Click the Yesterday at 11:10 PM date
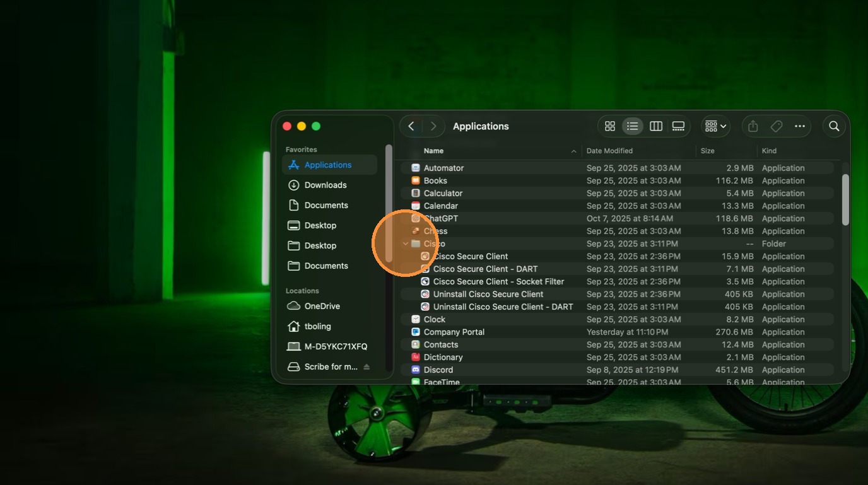The width and height of the screenshot is (868, 485). tap(627, 332)
